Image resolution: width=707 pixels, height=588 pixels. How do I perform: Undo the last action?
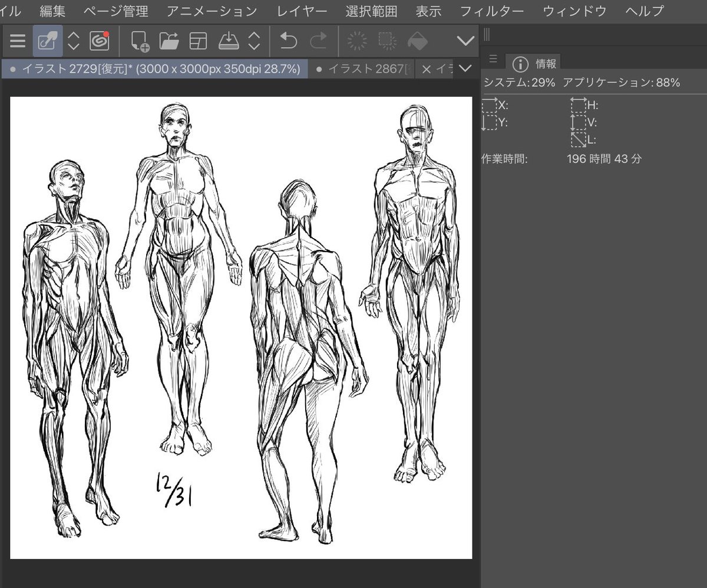(x=288, y=41)
